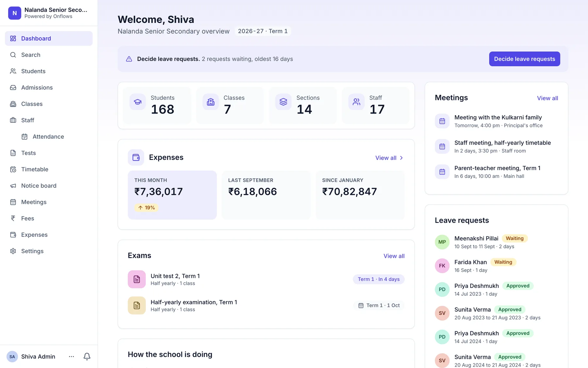The height and width of the screenshot is (368, 588).
Task: Click the Term 1 · In 4 days tag
Action: (379, 279)
